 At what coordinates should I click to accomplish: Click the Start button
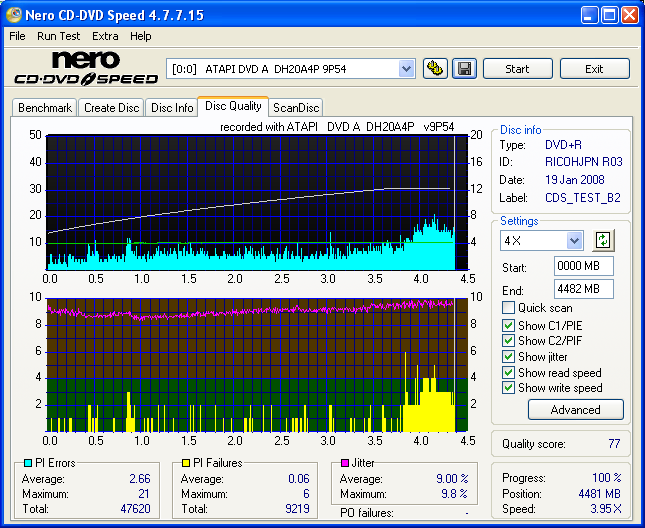517,69
